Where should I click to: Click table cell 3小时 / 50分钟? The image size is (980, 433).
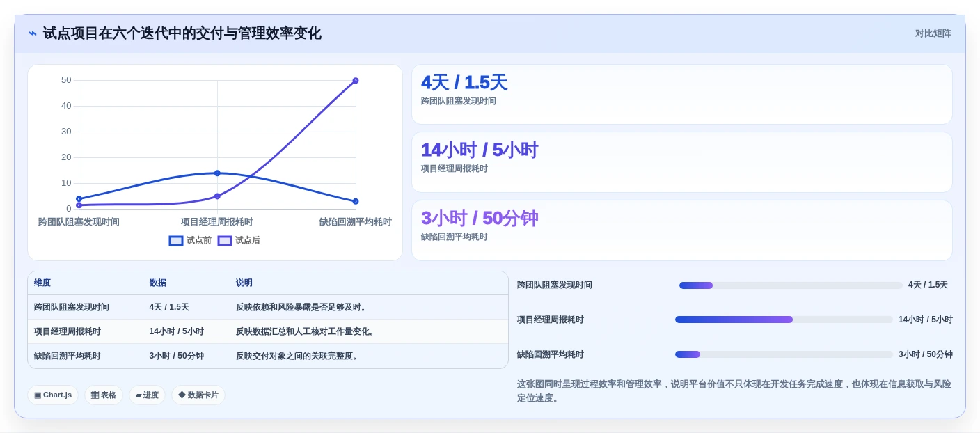click(177, 356)
